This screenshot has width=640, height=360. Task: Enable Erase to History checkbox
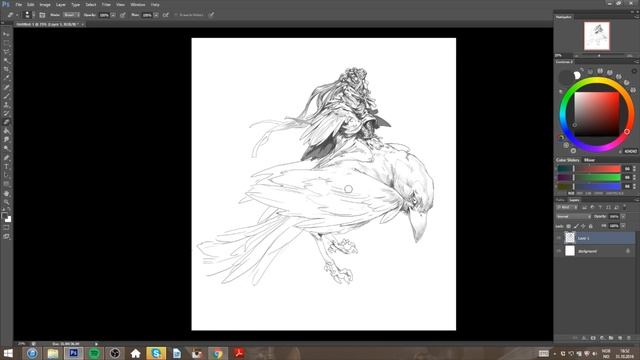pos(176,15)
